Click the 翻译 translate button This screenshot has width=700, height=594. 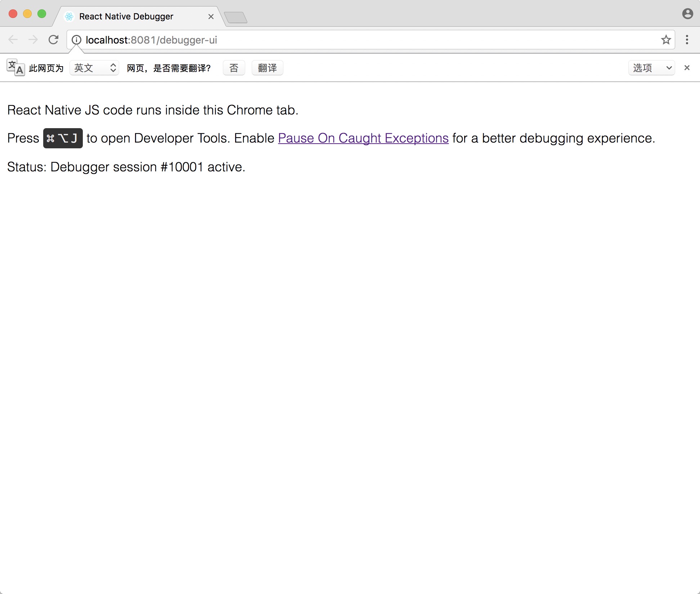point(267,68)
